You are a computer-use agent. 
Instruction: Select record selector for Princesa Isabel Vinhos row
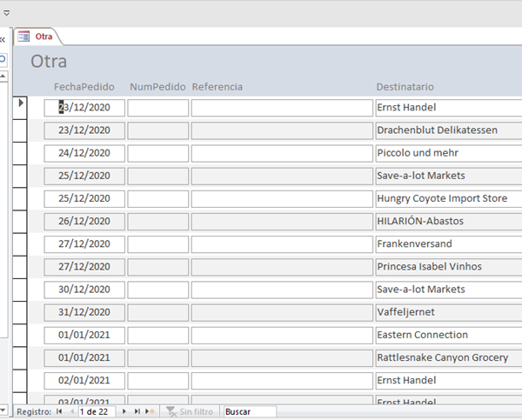20,267
